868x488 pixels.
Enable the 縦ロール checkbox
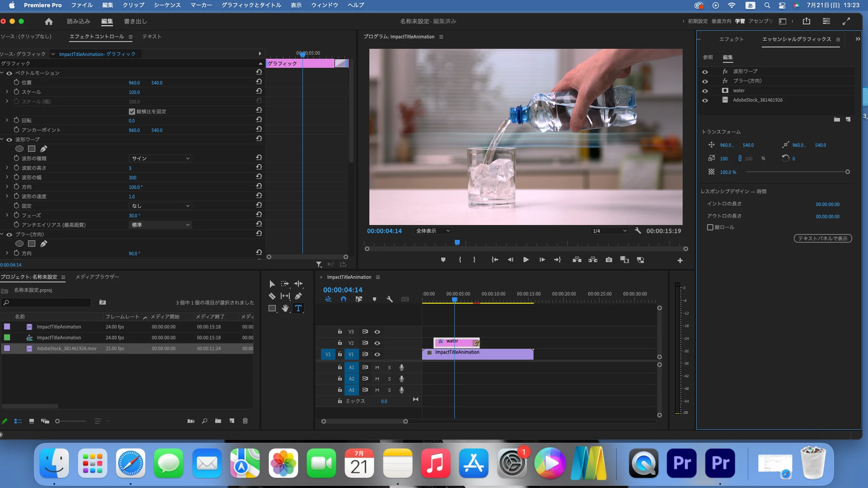(710, 227)
